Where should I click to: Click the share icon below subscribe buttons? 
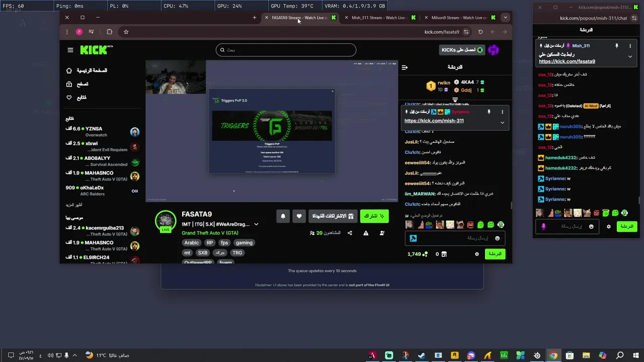[350, 233]
